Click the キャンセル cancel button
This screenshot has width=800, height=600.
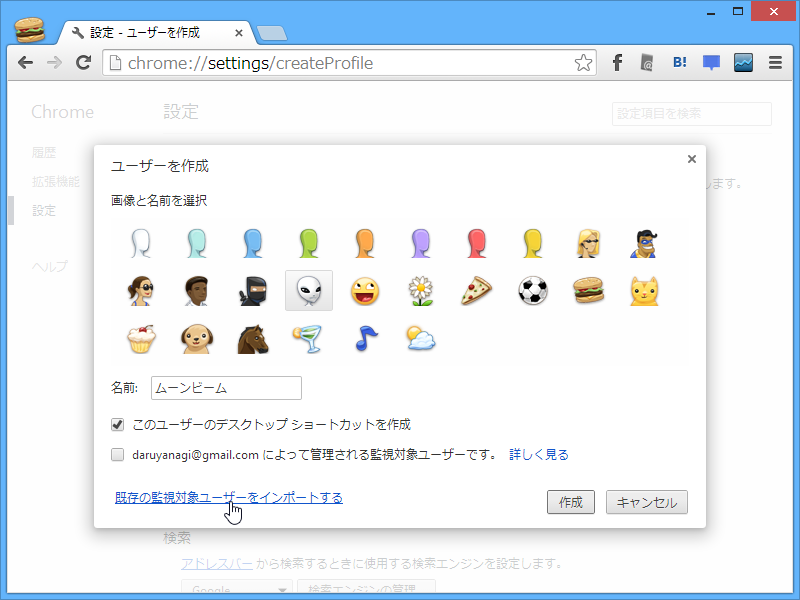click(x=646, y=502)
